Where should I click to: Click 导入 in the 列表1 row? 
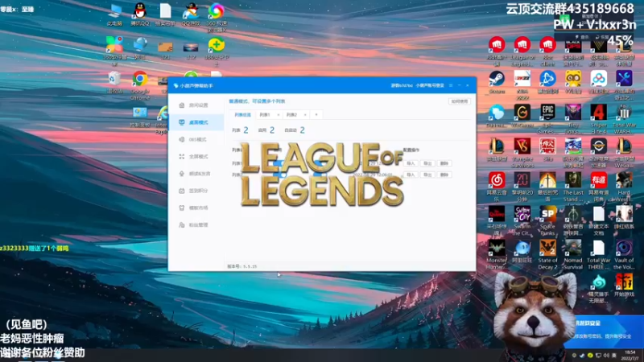pos(411,163)
